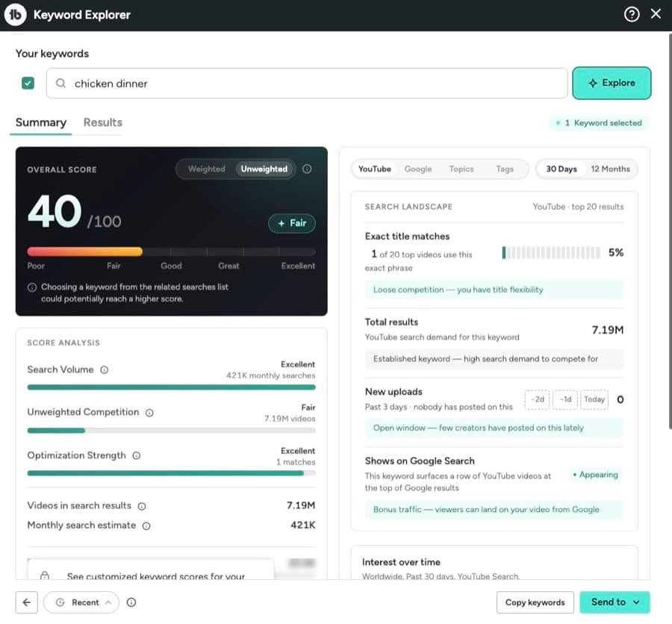
Task: Select the YouTube source tab
Action: pyautogui.click(x=375, y=169)
